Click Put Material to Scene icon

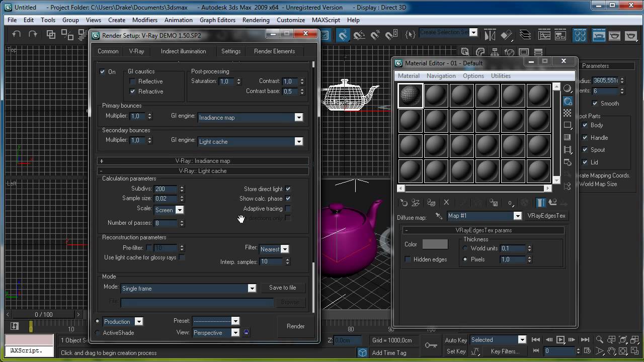coord(416,203)
